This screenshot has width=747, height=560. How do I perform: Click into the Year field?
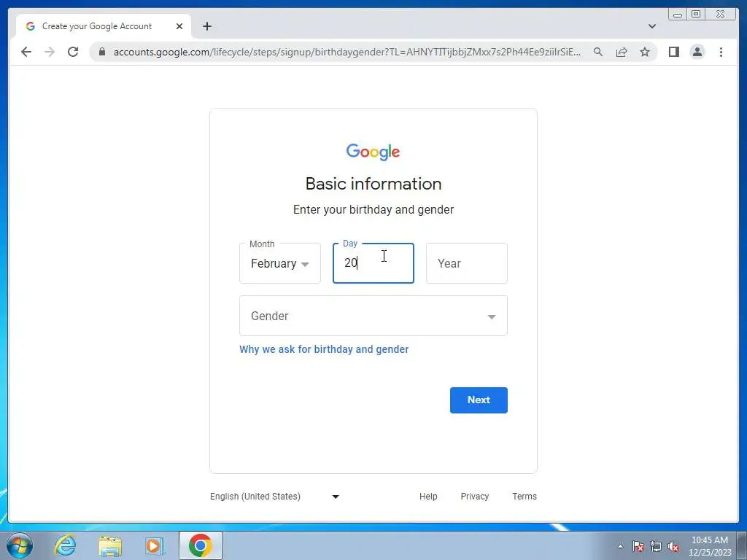click(x=467, y=263)
